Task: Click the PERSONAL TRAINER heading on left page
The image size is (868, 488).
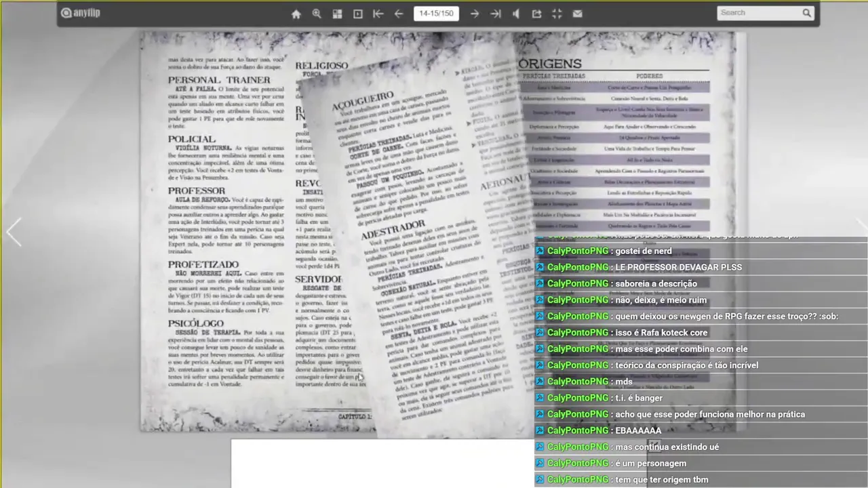Action: tap(219, 80)
